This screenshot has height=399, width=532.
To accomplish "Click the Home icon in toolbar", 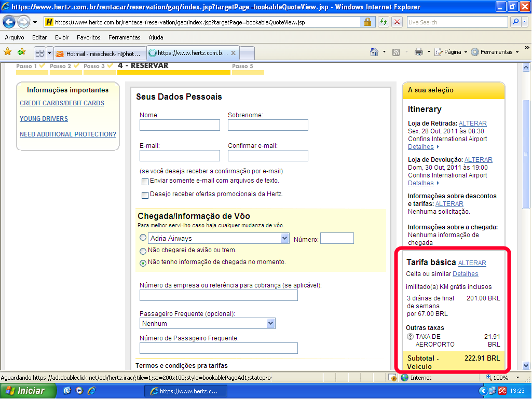I will [x=374, y=52].
